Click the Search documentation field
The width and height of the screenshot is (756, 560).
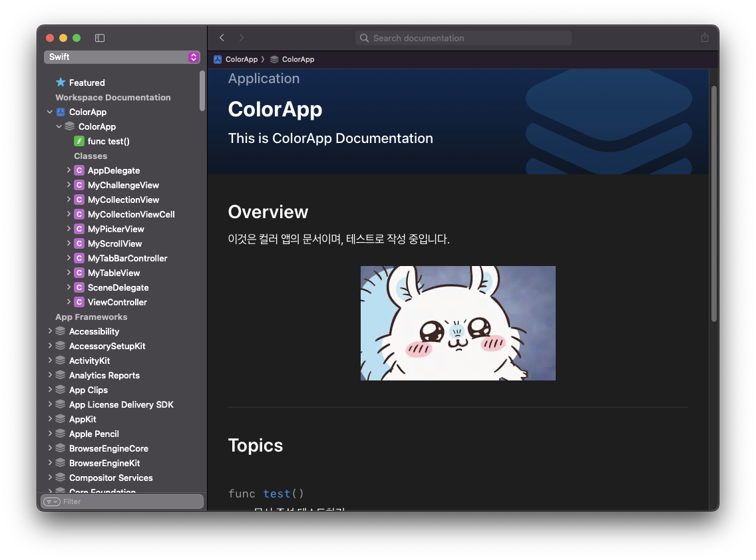click(463, 38)
